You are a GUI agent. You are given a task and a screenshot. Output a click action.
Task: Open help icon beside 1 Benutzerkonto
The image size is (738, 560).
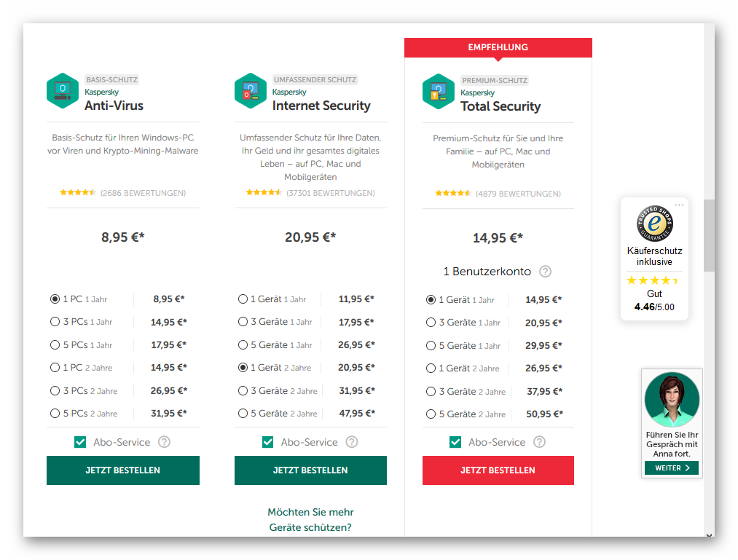[x=545, y=272]
